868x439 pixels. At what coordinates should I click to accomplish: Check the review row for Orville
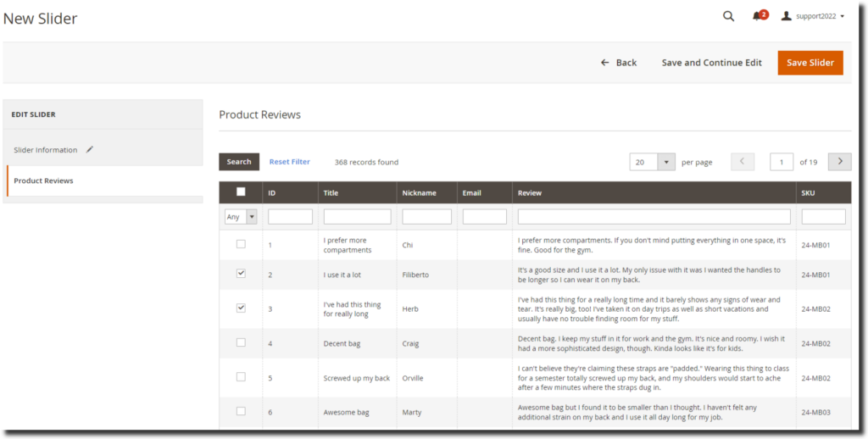(x=241, y=376)
